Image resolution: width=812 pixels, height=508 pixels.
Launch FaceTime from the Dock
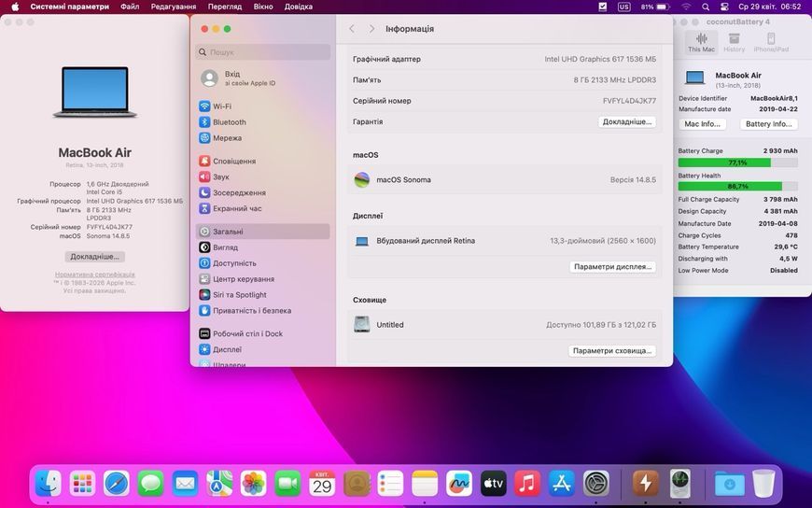point(287,484)
